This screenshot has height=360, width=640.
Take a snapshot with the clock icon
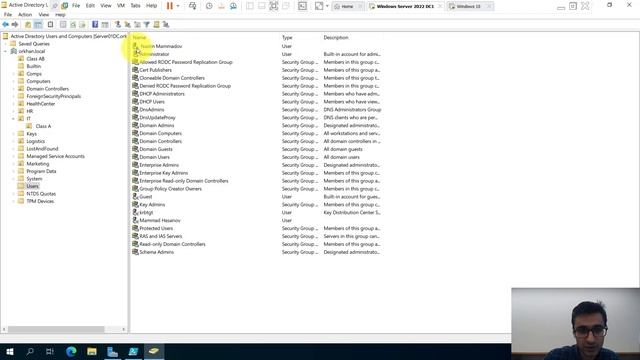pos(209,6)
